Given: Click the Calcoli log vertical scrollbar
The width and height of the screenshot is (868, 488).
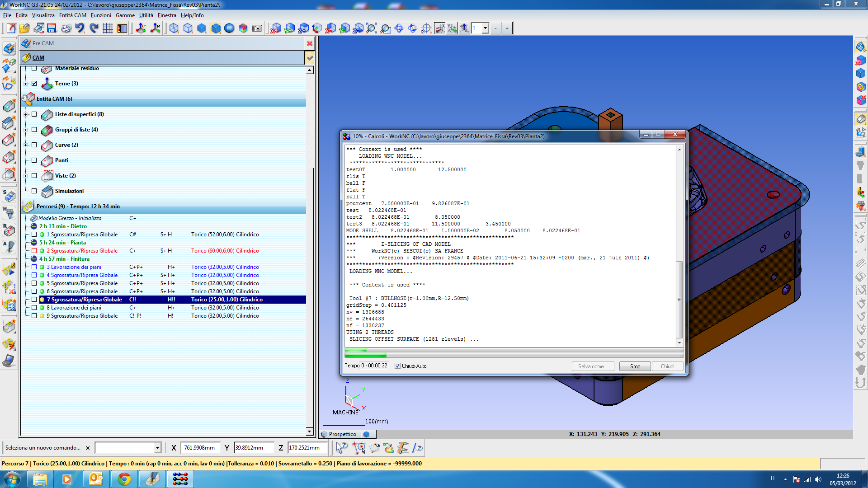Looking at the screenshot, I should [x=679, y=246].
